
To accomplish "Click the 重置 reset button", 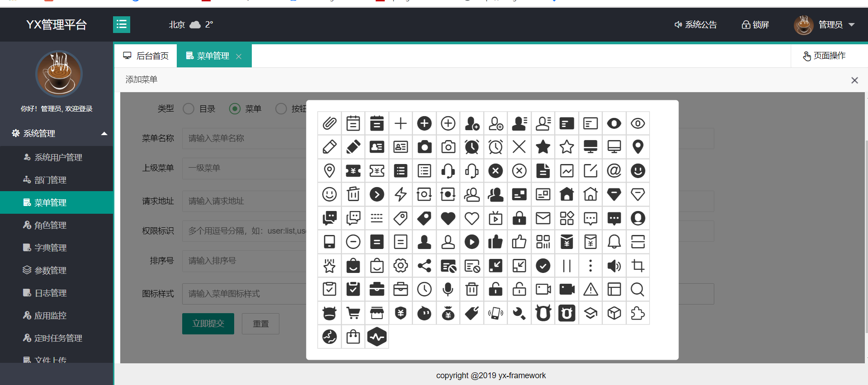I will tap(260, 324).
